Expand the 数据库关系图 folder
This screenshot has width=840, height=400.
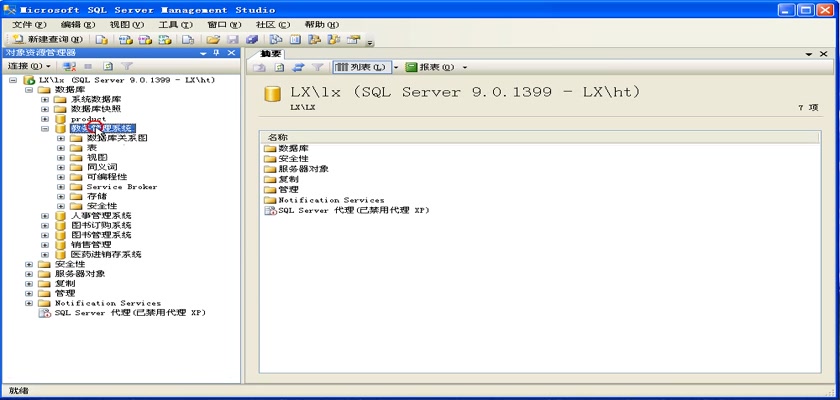tap(61, 138)
